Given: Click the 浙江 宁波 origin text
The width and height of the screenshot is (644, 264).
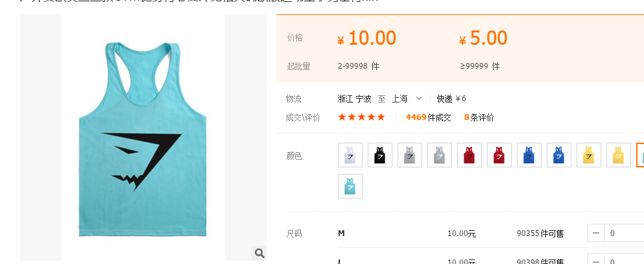Looking at the screenshot, I should (355, 99).
